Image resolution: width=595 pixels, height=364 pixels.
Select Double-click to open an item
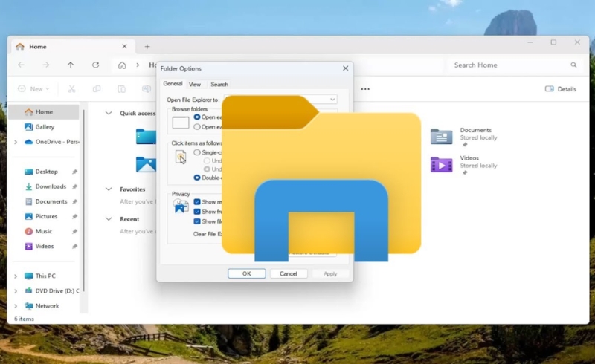pos(197,178)
